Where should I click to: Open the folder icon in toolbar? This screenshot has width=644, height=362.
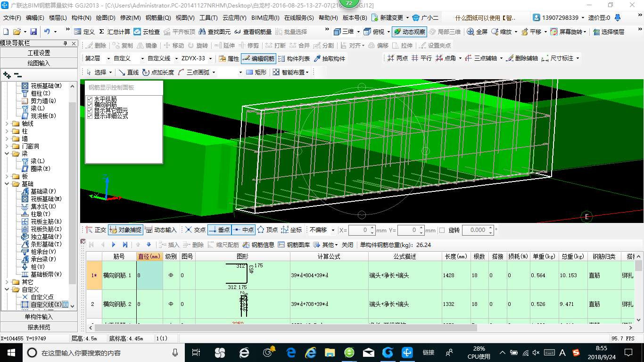point(17,32)
